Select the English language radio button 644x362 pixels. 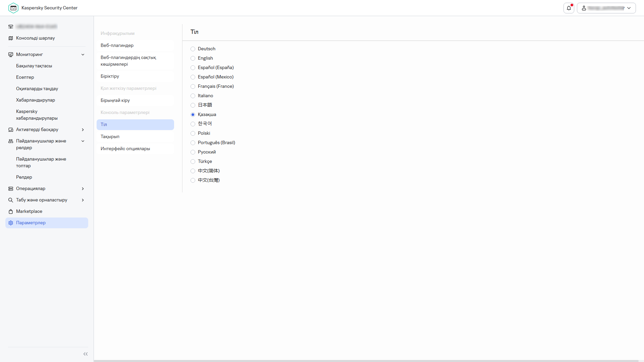click(x=193, y=58)
